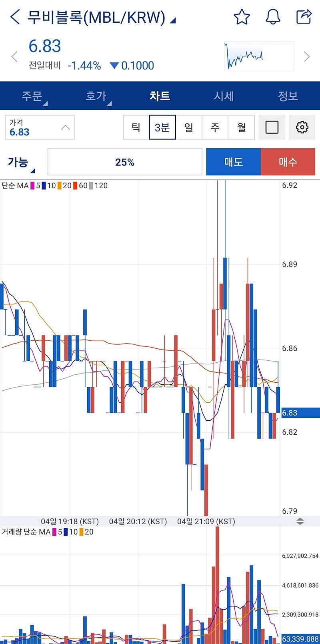Select the 3분 chart interval
Image resolution: width=320 pixels, height=644 pixels.
[x=162, y=127]
